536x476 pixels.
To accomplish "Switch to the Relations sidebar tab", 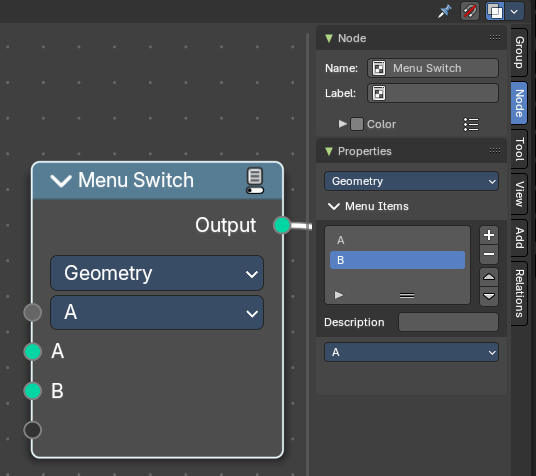I will pyautogui.click(x=519, y=293).
